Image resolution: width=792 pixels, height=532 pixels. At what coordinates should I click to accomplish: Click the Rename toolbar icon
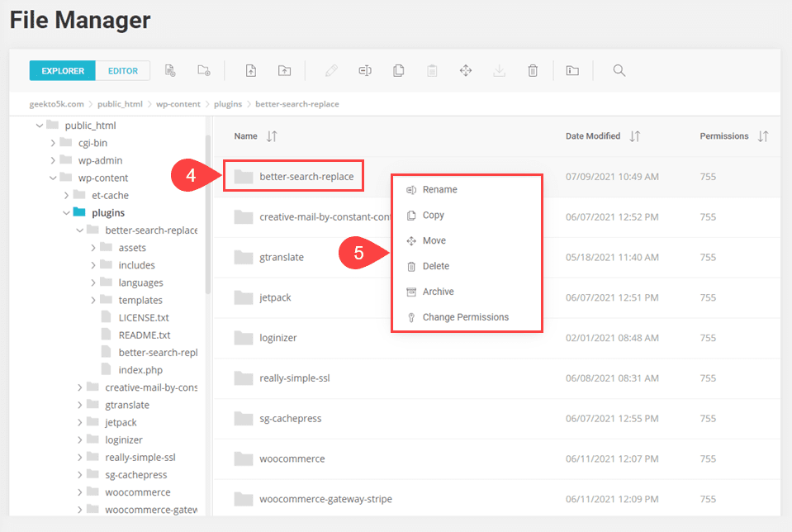click(364, 70)
